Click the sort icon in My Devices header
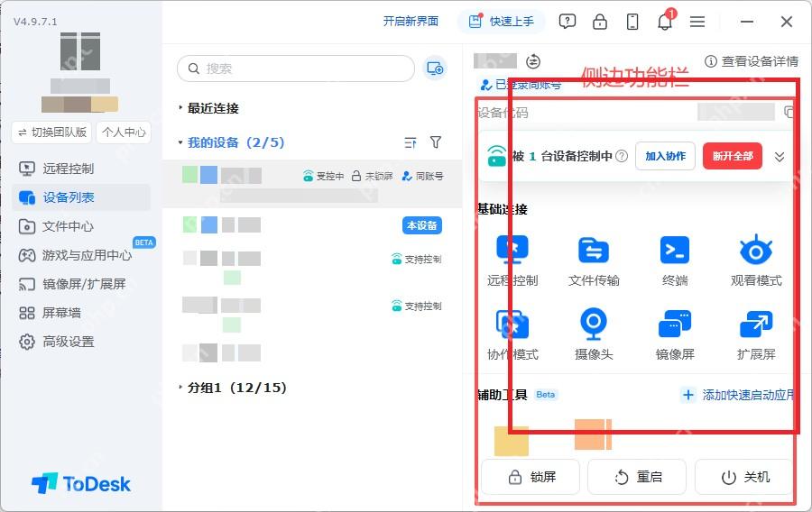Image resolution: width=812 pixels, height=512 pixels. click(411, 142)
